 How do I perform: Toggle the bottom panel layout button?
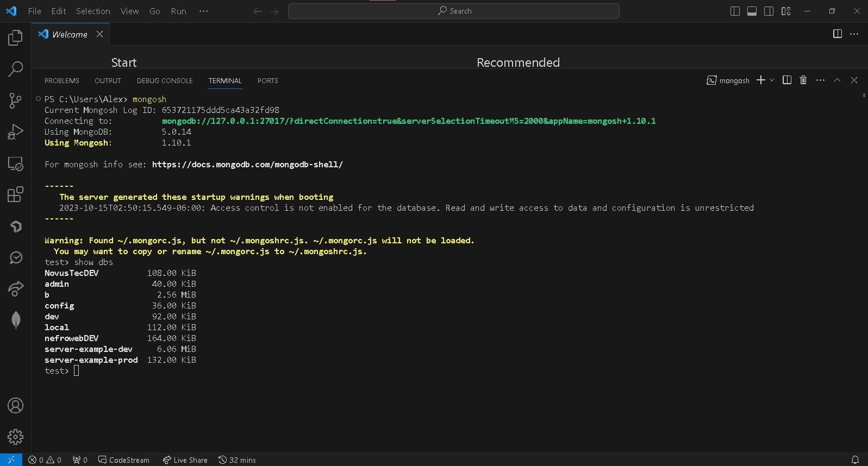coord(752,11)
